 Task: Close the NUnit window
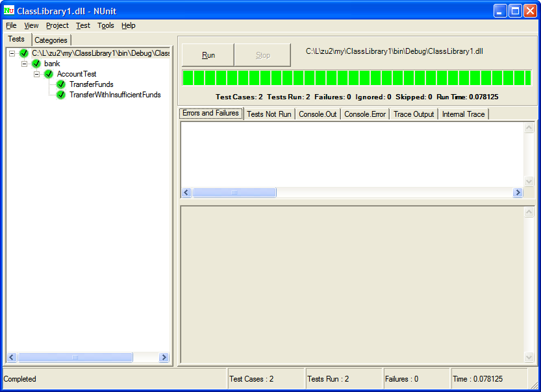(530, 10)
